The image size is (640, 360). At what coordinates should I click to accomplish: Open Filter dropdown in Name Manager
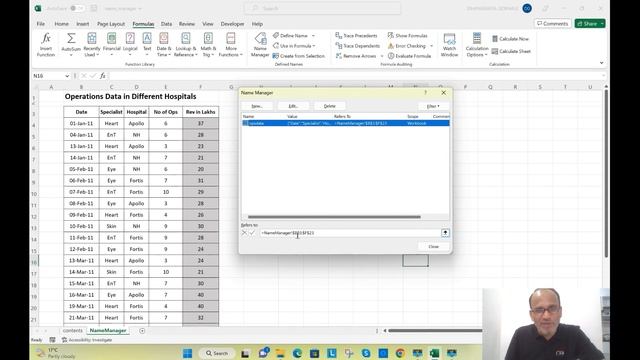[x=433, y=106]
